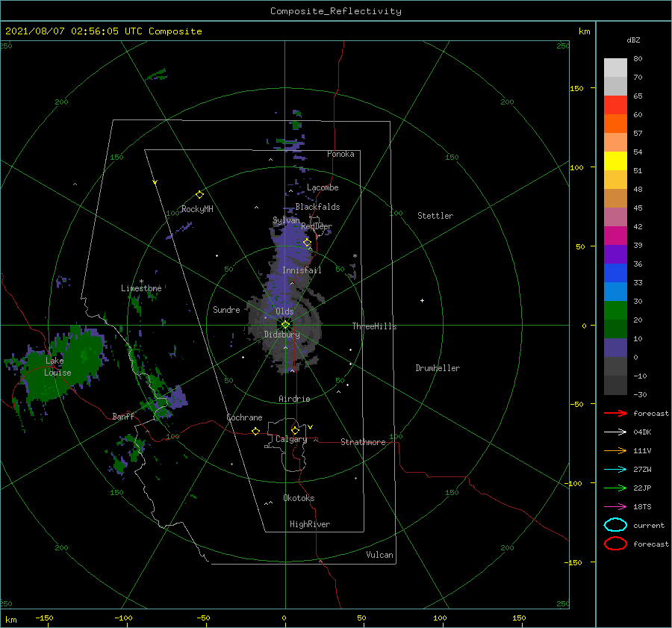Select the 36-39 dBZ purple swatch

click(x=615, y=254)
